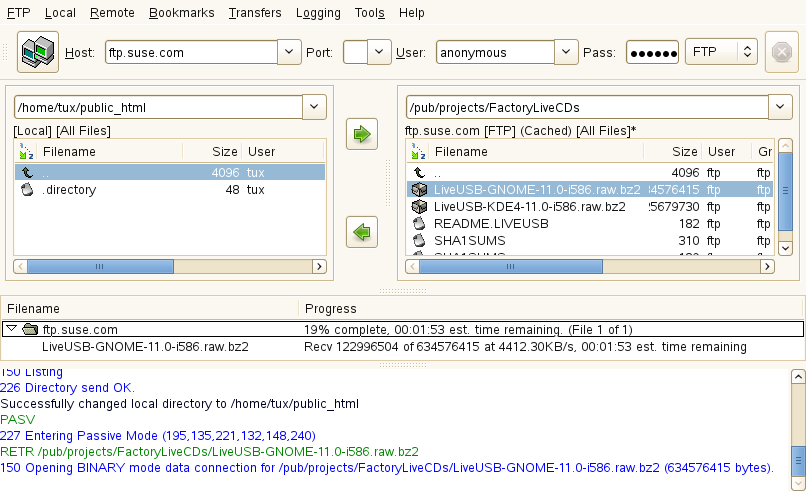Open the Port dropdown list
This screenshot has width=806, height=491.
[379, 52]
